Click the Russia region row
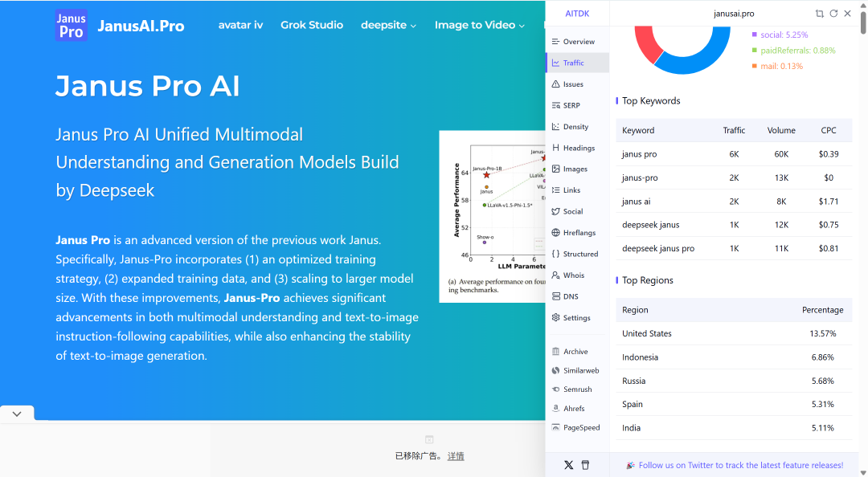This screenshot has width=868, height=477. pos(734,381)
